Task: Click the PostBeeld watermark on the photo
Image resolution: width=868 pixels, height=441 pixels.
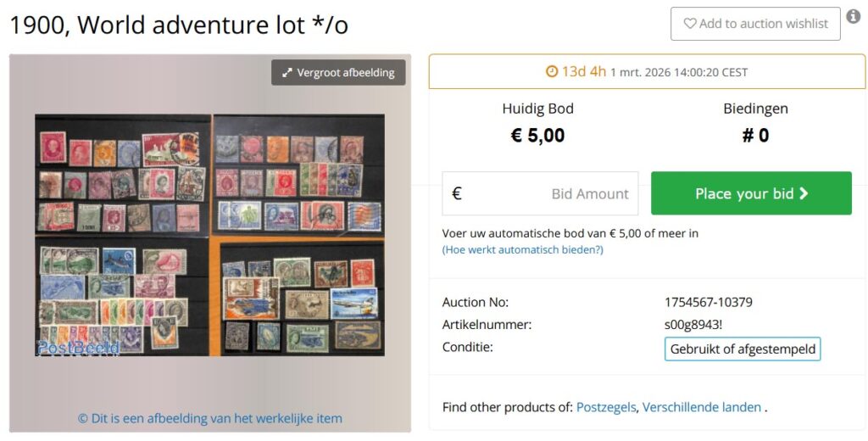Action: coord(78,348)
